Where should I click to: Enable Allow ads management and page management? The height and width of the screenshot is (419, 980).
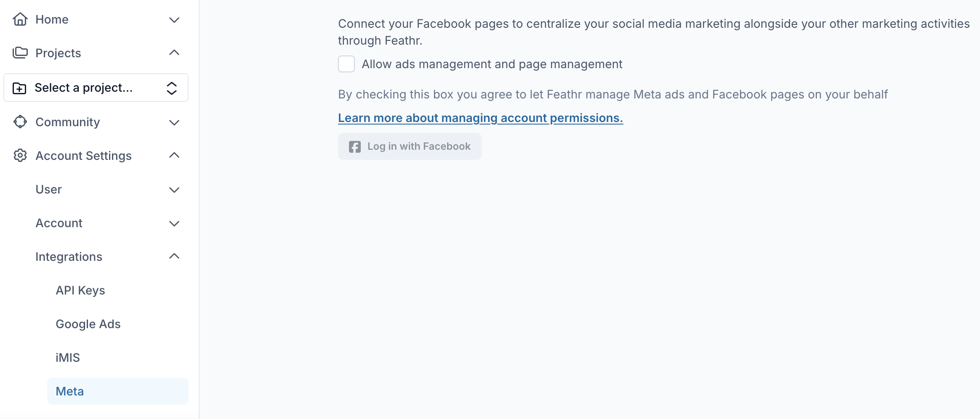pos(346,64)
